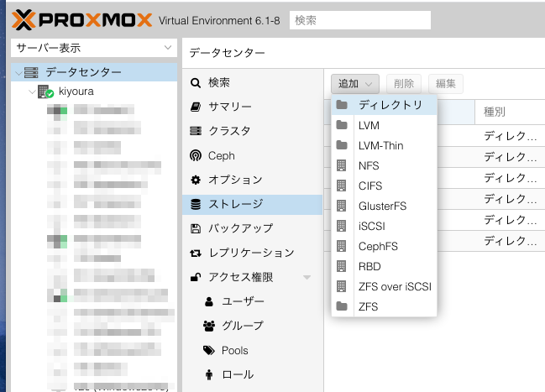This screenshot has width=545, height=392.
Task: Click the retweet icon for レプリケーション
Action: coord(196,253)
